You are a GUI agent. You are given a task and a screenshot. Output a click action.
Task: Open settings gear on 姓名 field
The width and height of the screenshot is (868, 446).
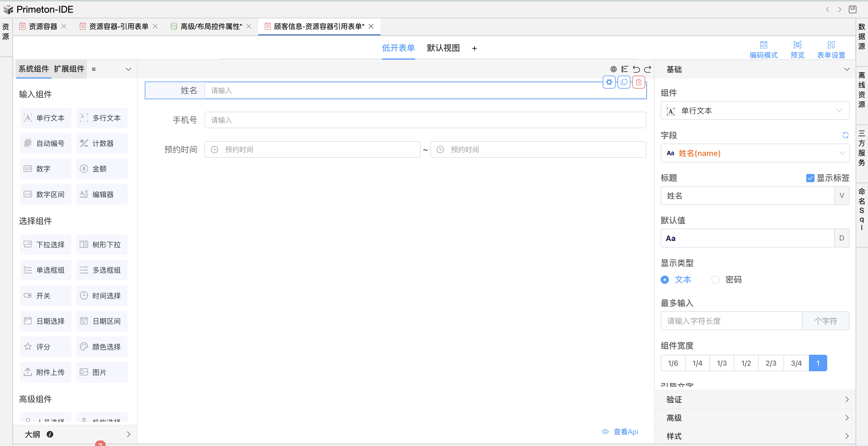click(x=609, y=82)
